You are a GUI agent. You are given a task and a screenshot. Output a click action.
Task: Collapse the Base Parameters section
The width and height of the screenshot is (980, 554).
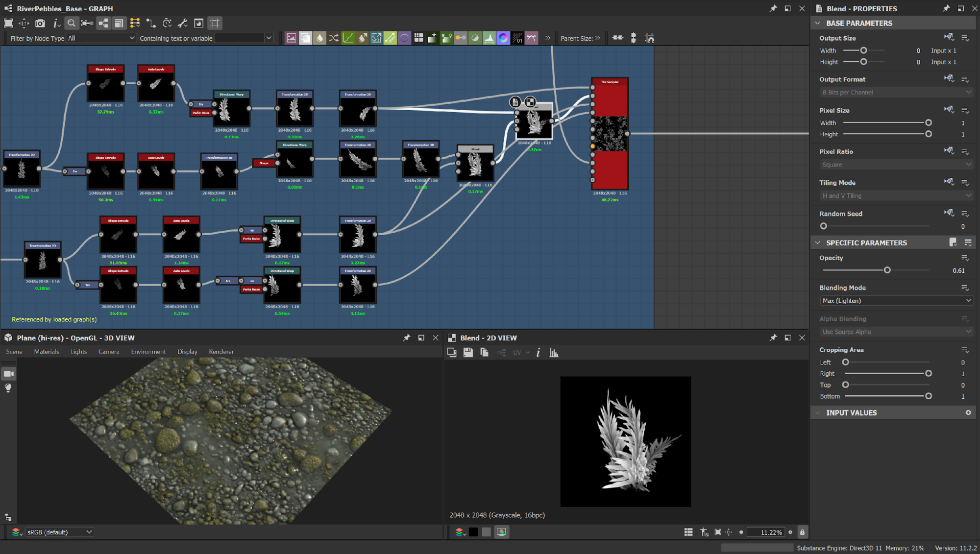818,23
